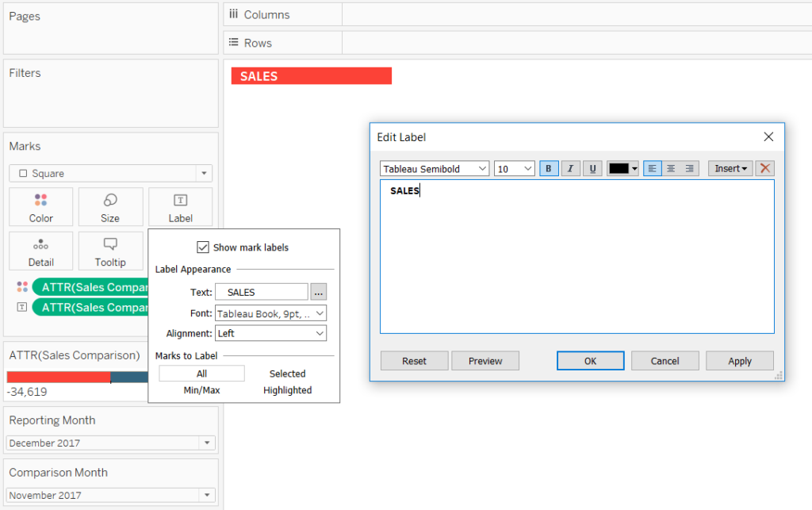Screen dimensions: 812x510
Task: Apply italic formatting to the label text
Action: pos(569,168)
